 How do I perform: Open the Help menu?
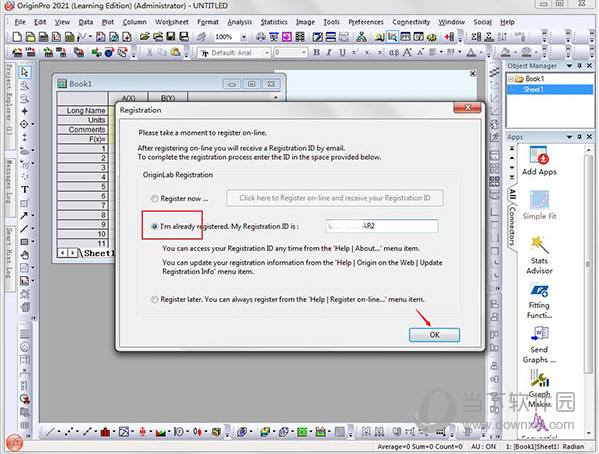coord(507,22)
